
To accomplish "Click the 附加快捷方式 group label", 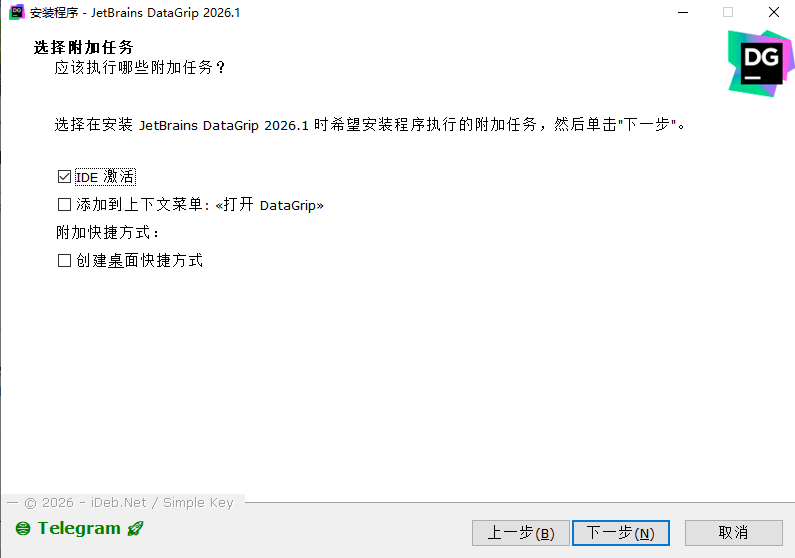I will coord(107,233).
